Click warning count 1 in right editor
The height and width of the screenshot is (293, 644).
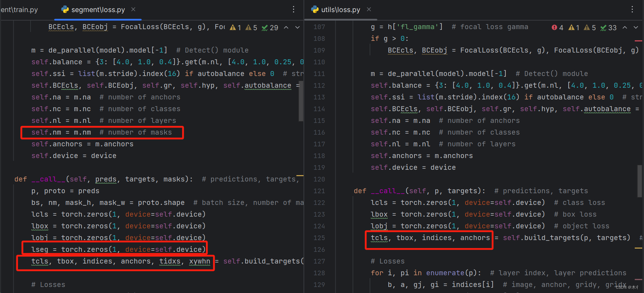click(574, 28)
